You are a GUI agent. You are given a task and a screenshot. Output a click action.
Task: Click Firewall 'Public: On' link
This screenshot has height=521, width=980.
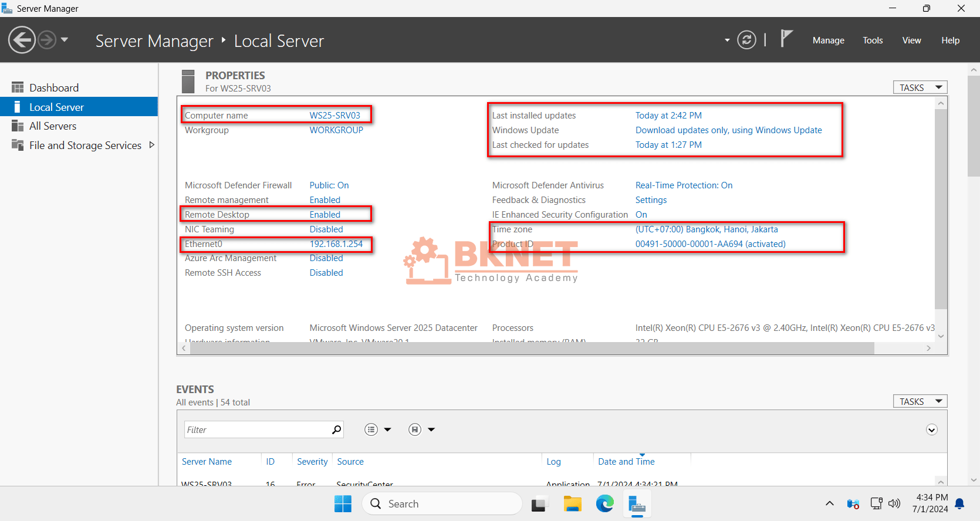click(x=329, y=185)
